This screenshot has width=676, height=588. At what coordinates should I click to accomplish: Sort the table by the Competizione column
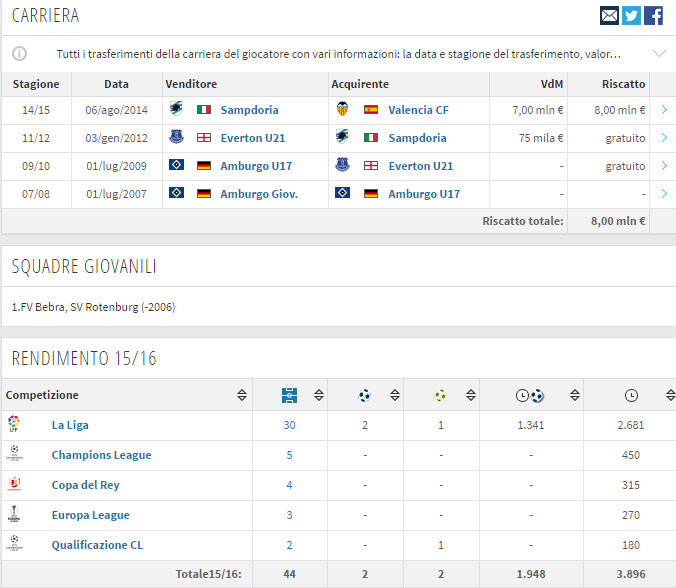pyautogui.click(x=241, y=395)
